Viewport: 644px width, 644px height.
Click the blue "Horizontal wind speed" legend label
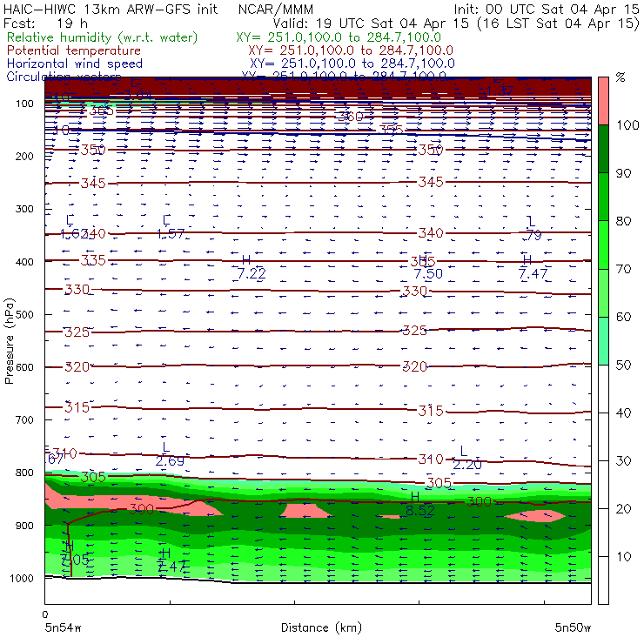[75, 64]
